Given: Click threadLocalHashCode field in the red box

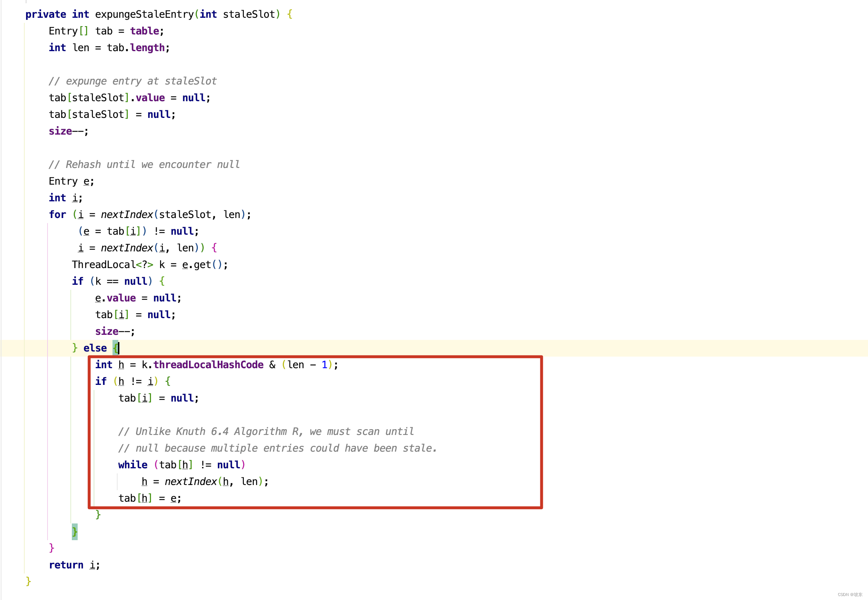Looking at the screenshot, I should [x=208, y=365].
